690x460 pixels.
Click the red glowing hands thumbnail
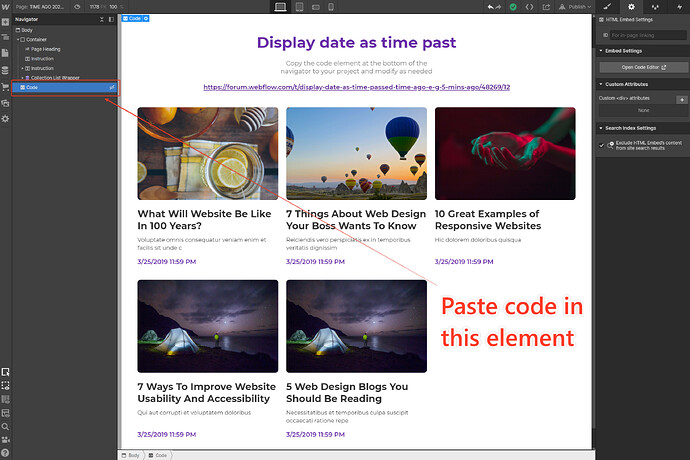pyautogui.click(x=505, y=154)
